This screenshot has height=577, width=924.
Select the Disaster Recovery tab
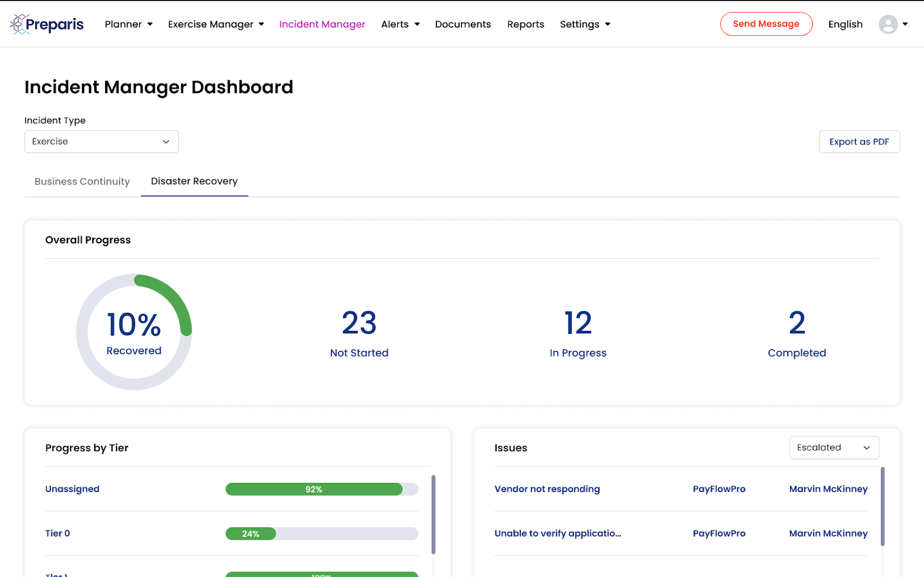[194, 181]
